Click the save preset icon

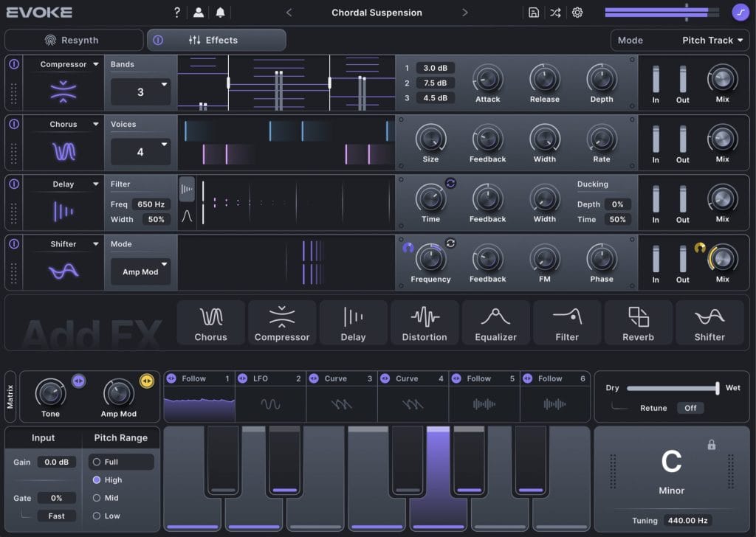point(534,13)
